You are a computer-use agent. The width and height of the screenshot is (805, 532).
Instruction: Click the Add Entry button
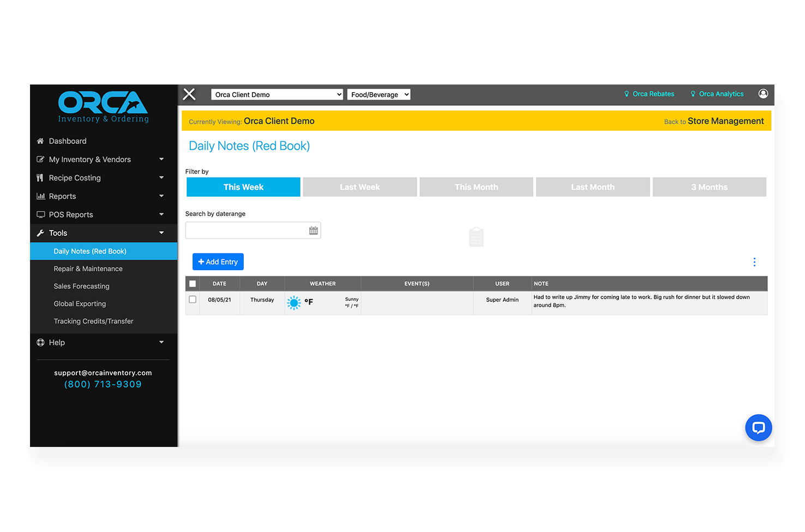coord(218,262)
